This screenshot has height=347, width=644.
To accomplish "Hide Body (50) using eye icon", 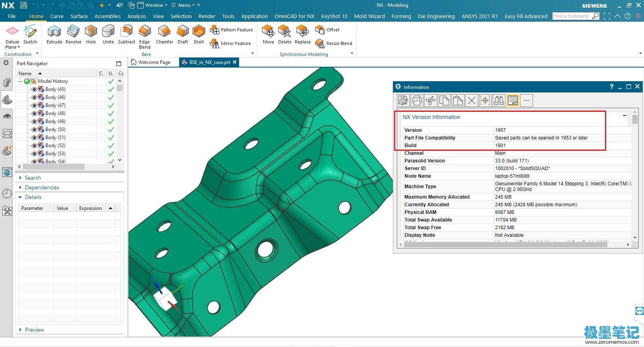I will tap(34, 129).
